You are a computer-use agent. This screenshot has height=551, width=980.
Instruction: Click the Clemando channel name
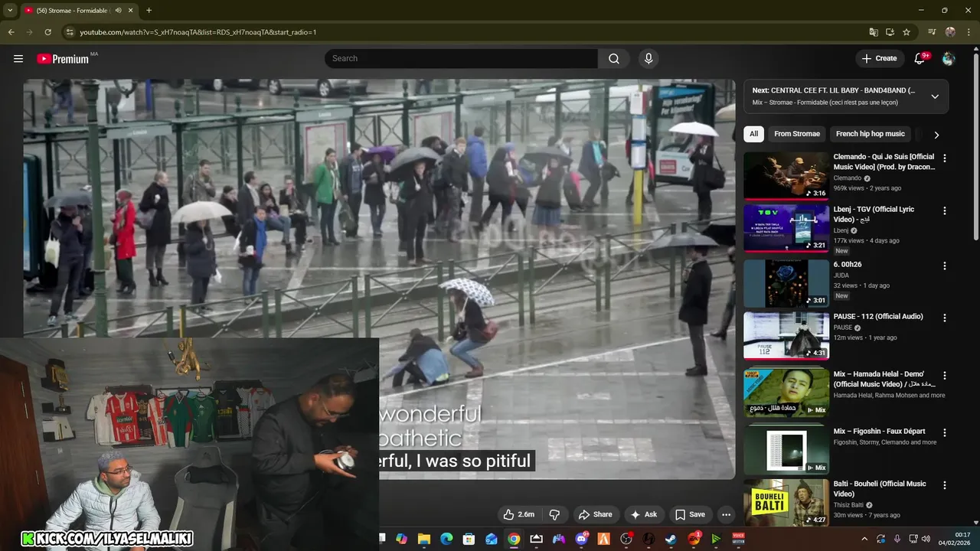[x=848, y=178]
